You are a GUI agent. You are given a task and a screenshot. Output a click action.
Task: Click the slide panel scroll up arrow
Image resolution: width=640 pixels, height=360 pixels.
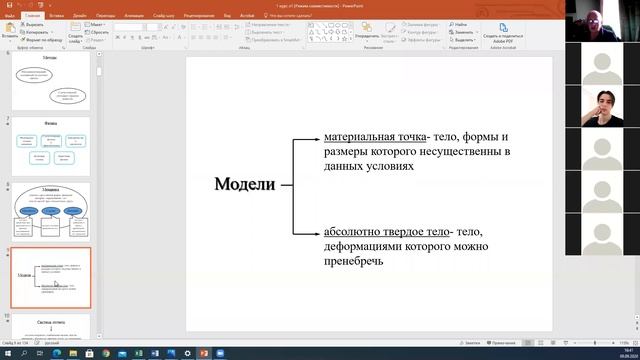pyautogui.click(x=99, y=54)
